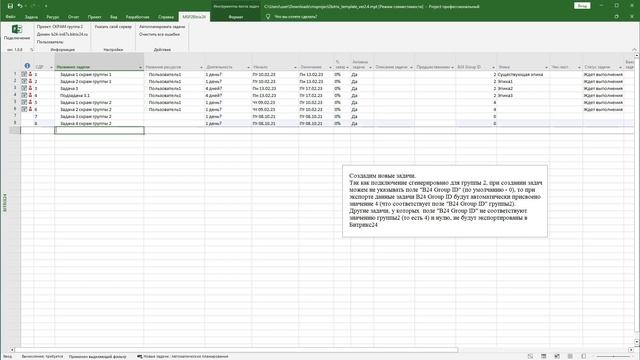The width and height of the screenshot is (640, 360).
Task: Click the new tasks scheduling icon in status bar
Action: (x=140, y=357)
